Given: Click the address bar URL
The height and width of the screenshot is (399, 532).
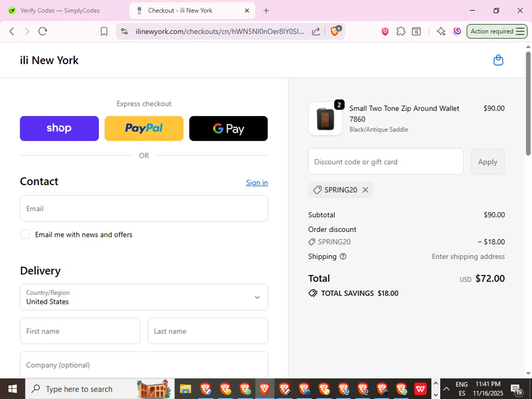Looking at the screenshot, I should [220, 31].
